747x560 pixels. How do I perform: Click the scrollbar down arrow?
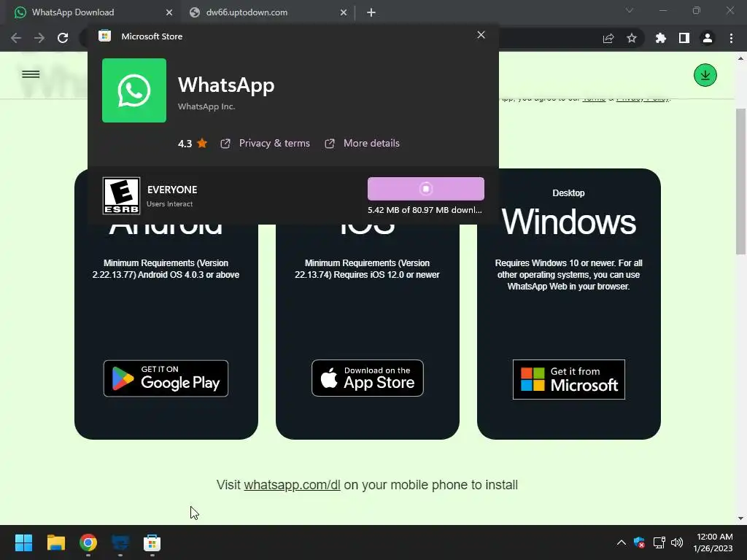(740, 518)
